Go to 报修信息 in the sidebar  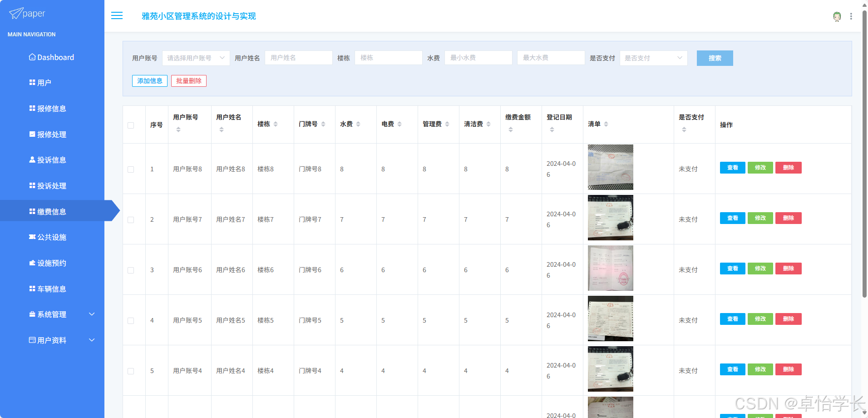tap(52, 109)
